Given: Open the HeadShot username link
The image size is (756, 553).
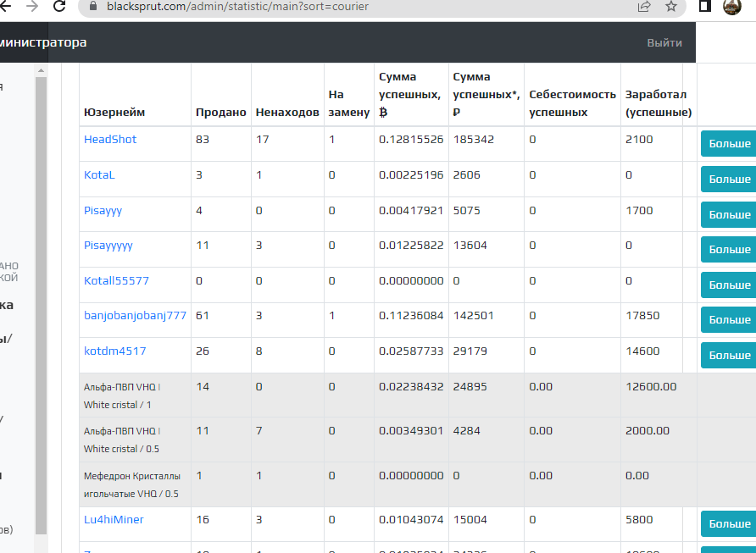Looking at the screenshot, I should (x=110, y=139).
